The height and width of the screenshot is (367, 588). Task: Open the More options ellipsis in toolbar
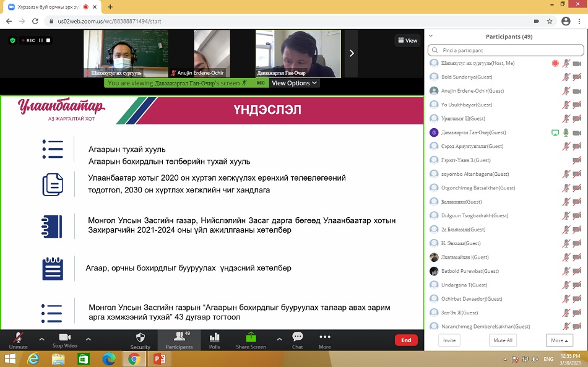(x=324, y=337)
